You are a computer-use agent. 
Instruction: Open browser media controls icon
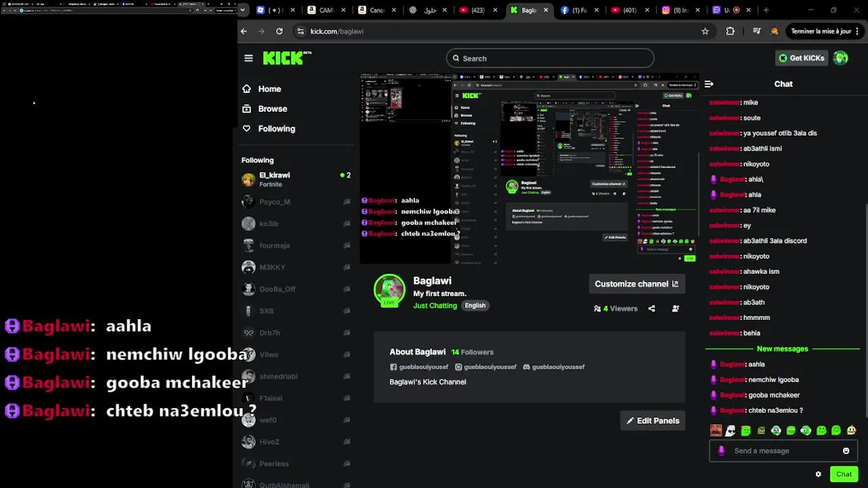757,31
